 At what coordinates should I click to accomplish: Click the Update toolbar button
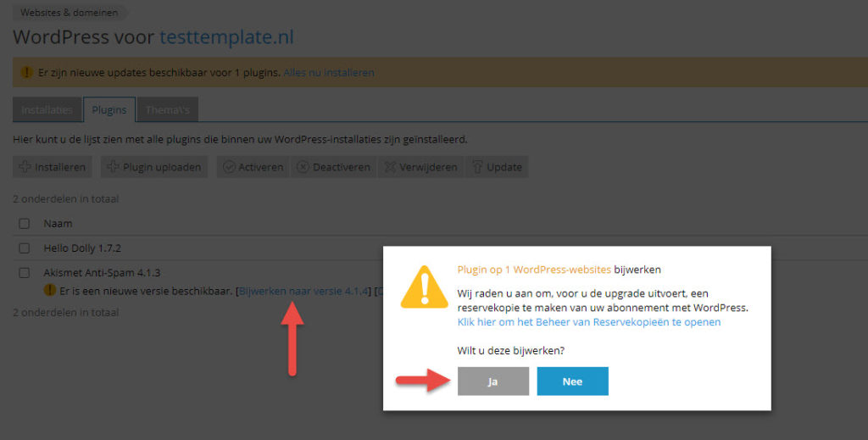(x=497, y=167)
